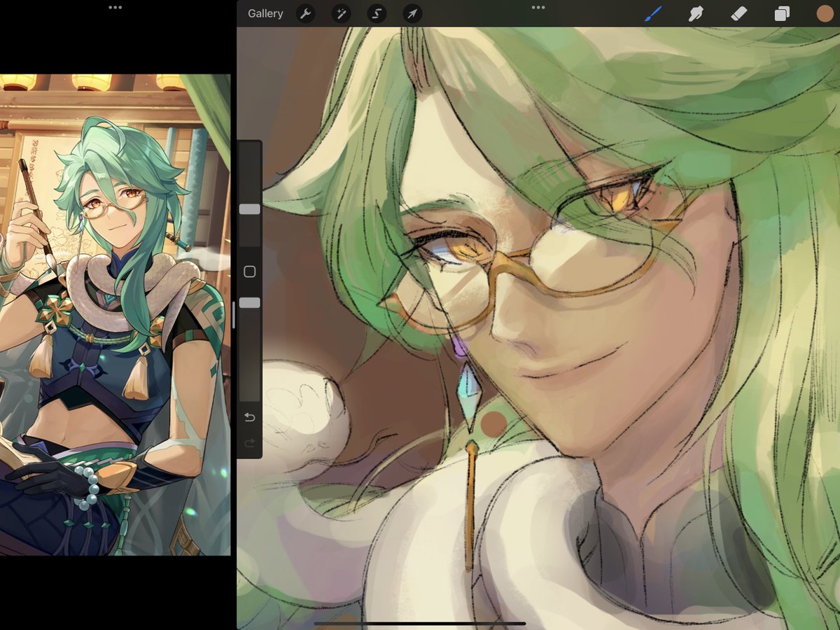Open the Adjustments magic wand menu
Viewport: 840px width, 630px height.
(x=341, y=13)
